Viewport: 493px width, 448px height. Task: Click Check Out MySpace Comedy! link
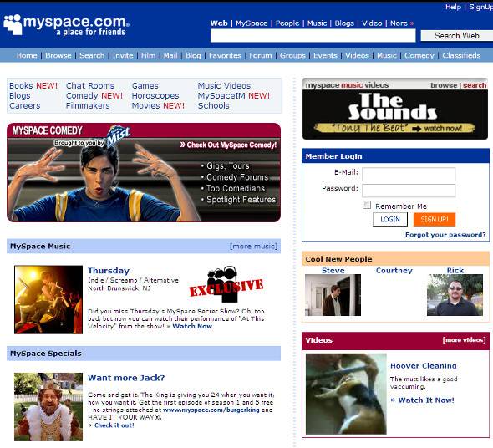pyautogui.click(x=229, y=145)
